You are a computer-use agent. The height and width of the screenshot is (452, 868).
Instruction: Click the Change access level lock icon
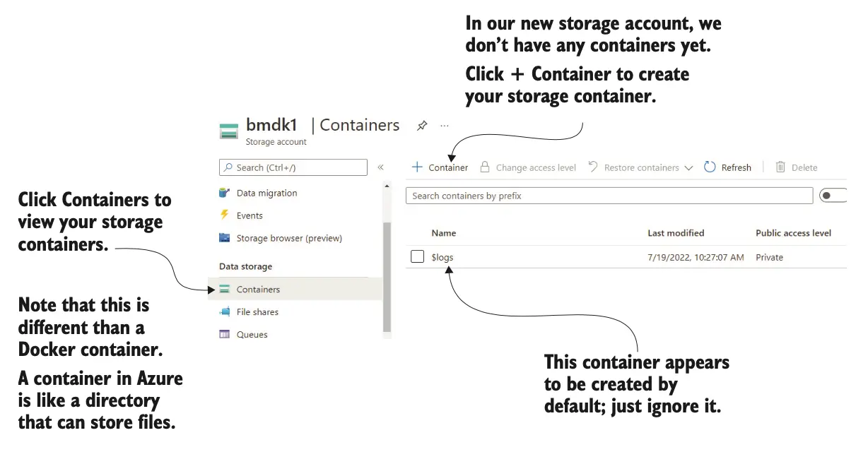(485, 167)
